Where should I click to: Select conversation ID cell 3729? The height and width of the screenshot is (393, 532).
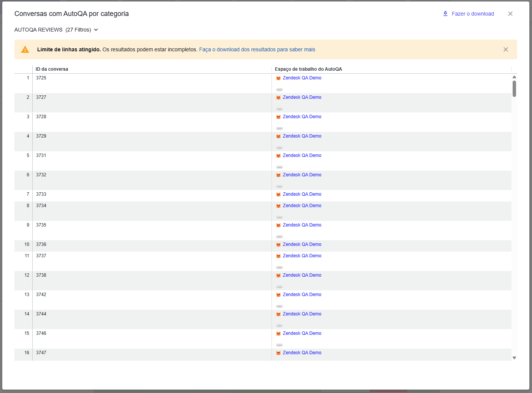click(152, 141)
